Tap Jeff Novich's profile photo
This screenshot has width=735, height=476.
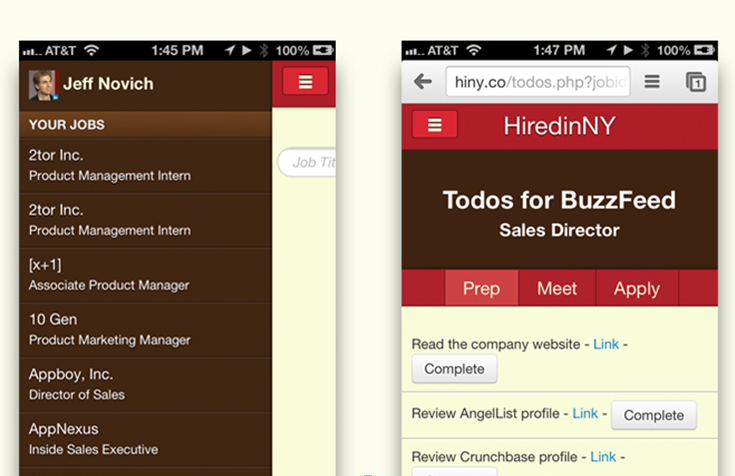coord(42,84)
